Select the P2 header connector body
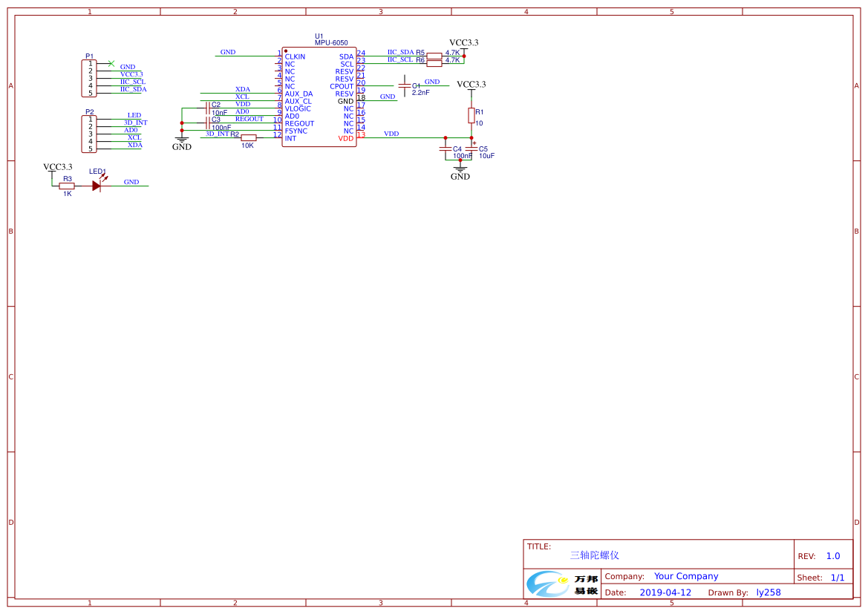 coord(89,134)
